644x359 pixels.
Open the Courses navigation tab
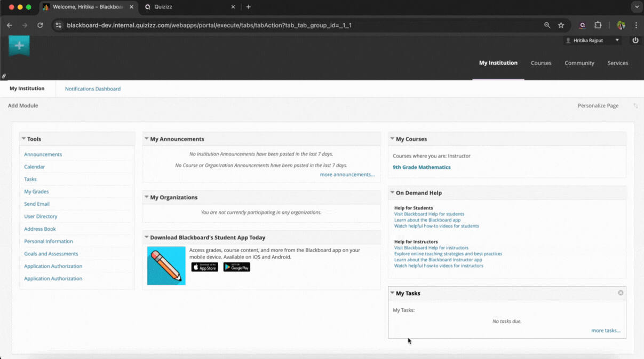(541, 63)
